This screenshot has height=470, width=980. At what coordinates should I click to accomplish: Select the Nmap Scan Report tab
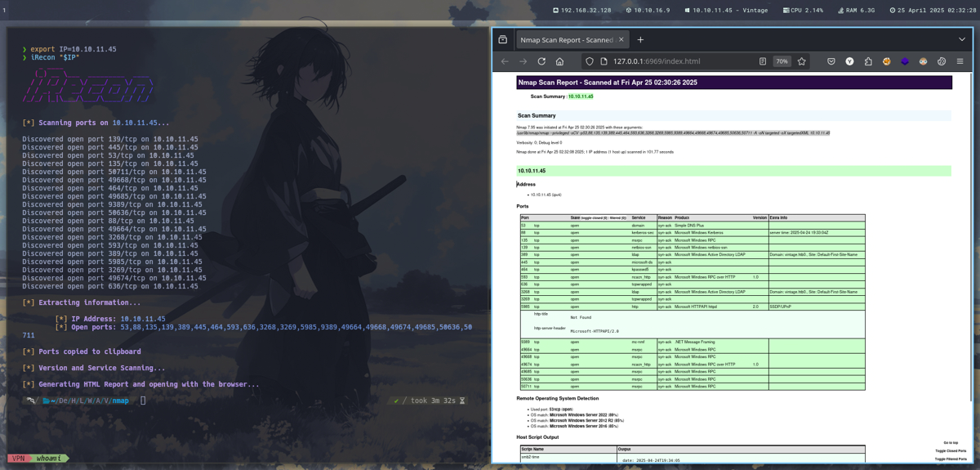click(566, 39)
